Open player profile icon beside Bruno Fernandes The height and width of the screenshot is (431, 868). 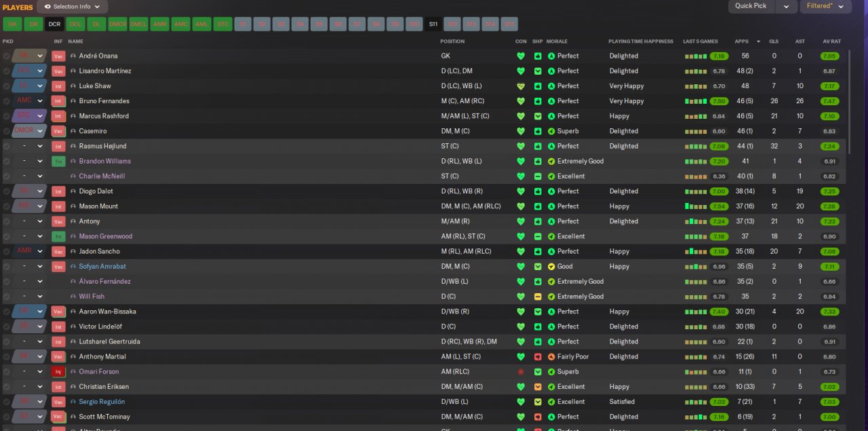(73, 101)
